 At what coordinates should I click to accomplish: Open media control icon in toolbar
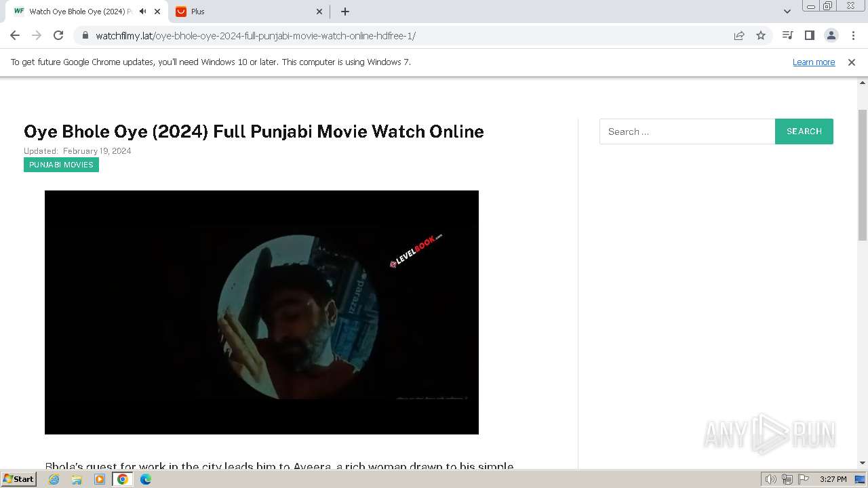787,35
